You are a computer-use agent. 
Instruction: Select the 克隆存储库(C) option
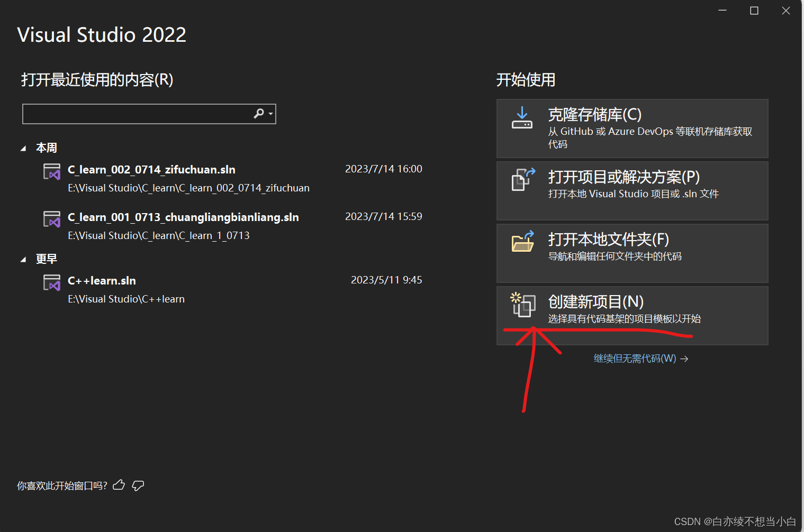(x=632, y=128)
